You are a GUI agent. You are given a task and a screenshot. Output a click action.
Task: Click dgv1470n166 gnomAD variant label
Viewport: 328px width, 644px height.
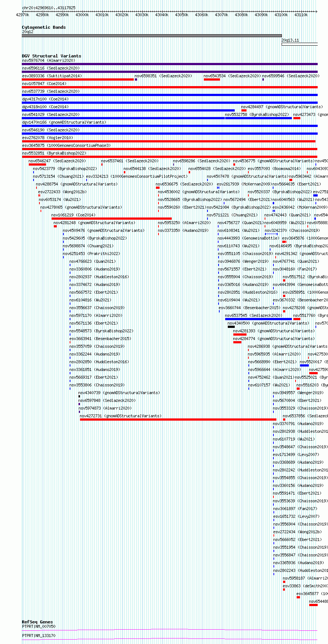tap(64, 122)
